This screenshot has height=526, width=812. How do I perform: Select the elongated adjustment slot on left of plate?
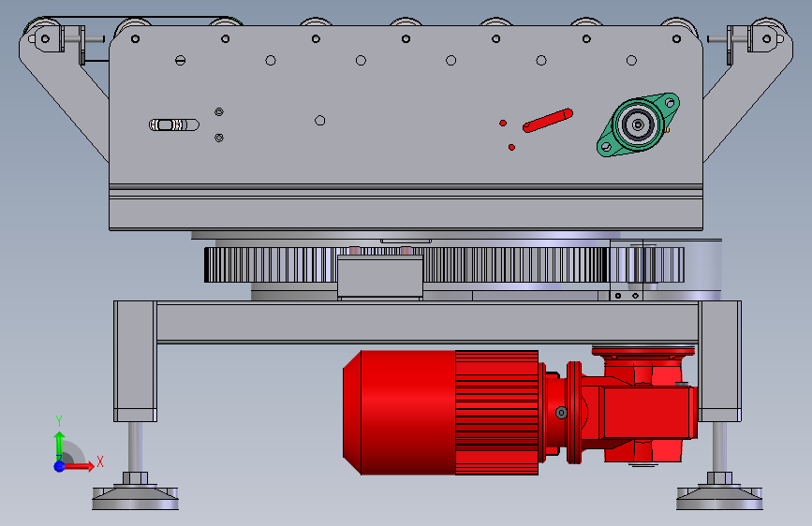click(174, 124)
